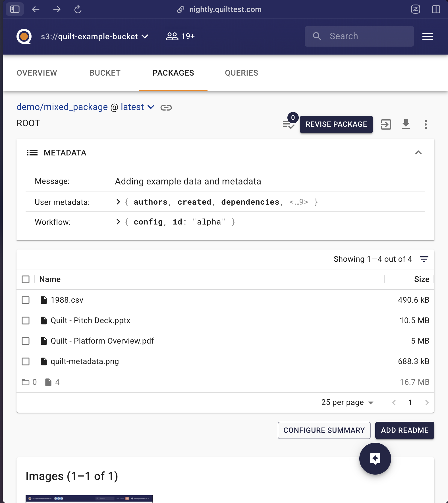
Task: Open the s3://quilt-example-bucket dropdown
Action: [95, 36]
